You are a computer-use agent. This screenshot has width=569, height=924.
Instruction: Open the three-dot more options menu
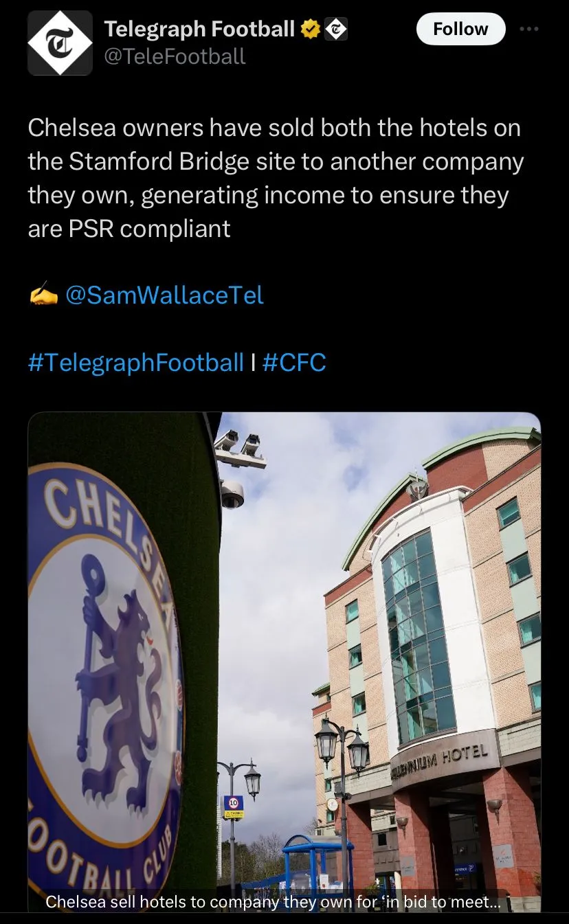[529, 30]
